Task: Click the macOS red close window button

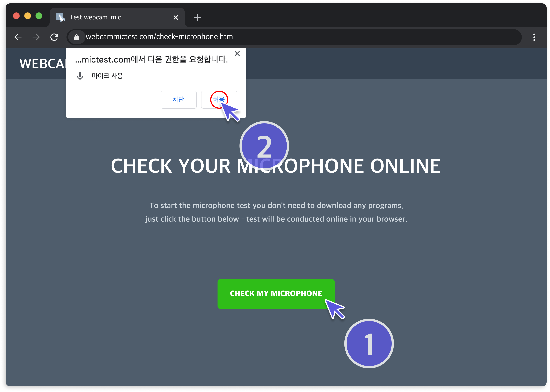Action: (x=16, y=16)
